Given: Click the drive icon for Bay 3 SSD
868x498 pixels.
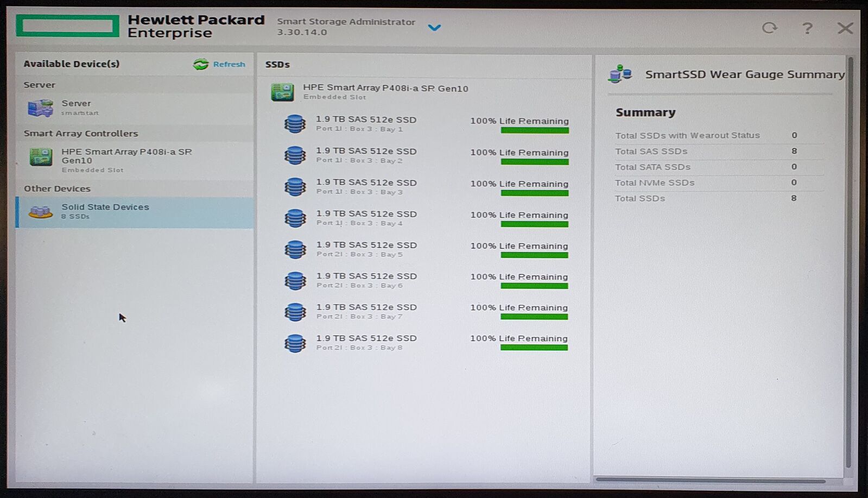Looking at the screenshot, I should (295, 187).
